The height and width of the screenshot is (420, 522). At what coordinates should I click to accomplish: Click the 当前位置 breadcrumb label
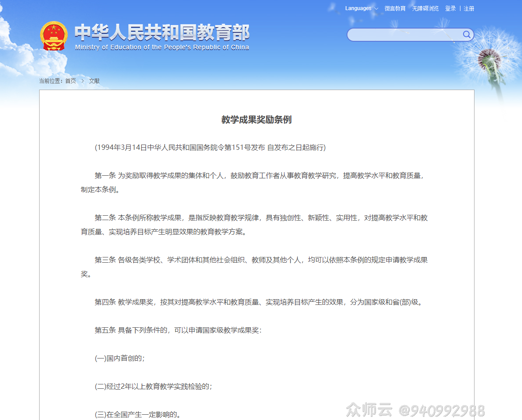50,81
